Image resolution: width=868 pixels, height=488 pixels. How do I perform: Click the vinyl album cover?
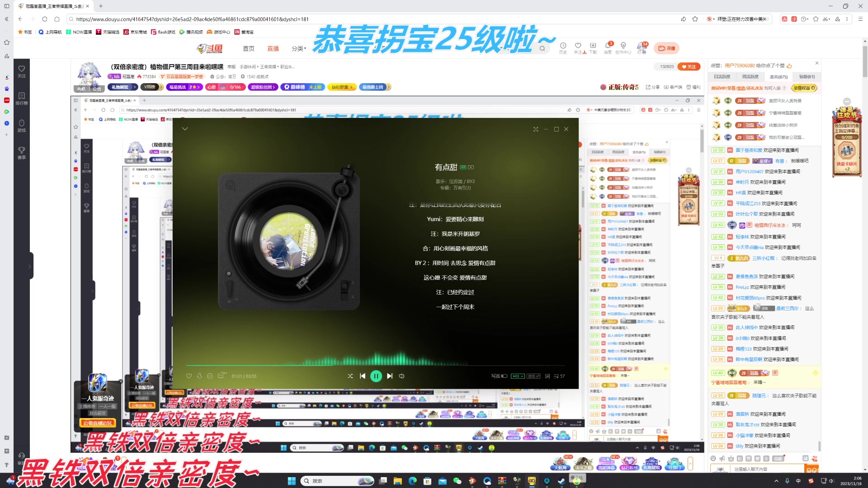[x=289, y=241]
